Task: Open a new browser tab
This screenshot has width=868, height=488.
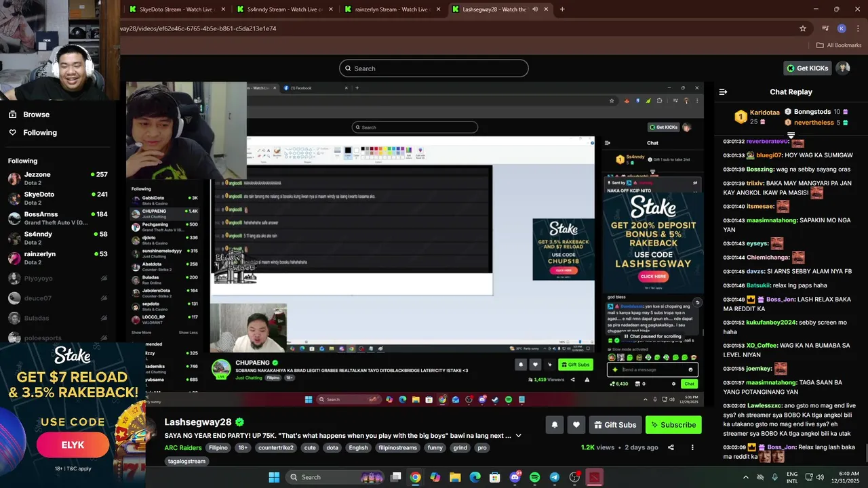Action: pos(562,9)
